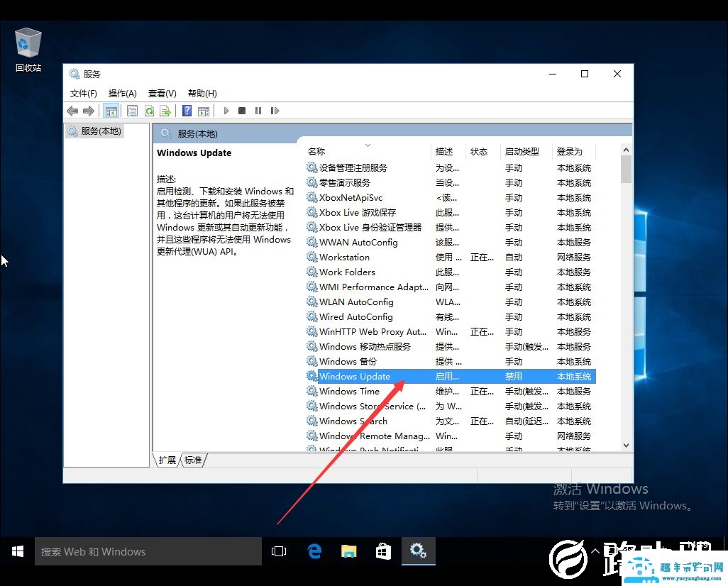728x586 pixels.
Task: Sort by the 状态 column header
Action: (x=483, y=151)
